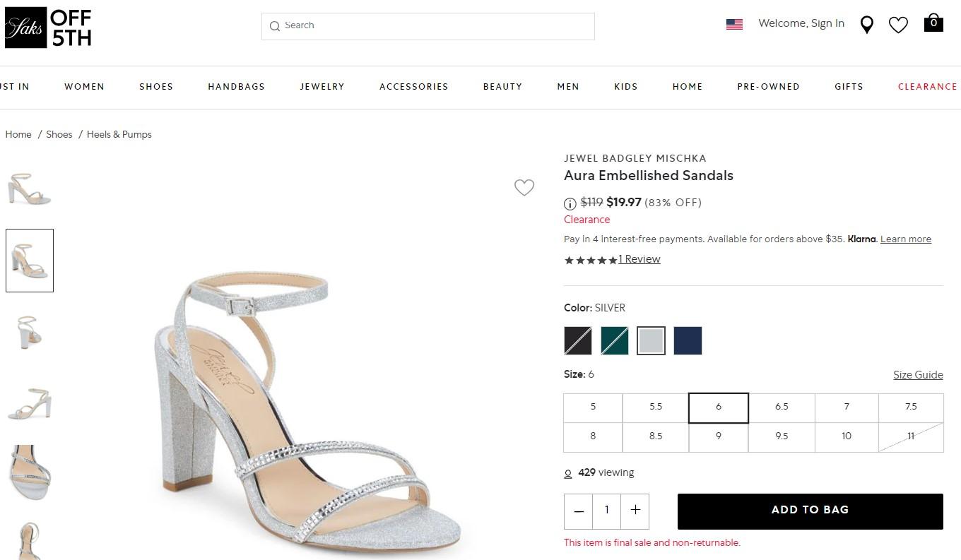Open the HANDBAGS menu
961x560 pixels.
click(x=236, y=87)
